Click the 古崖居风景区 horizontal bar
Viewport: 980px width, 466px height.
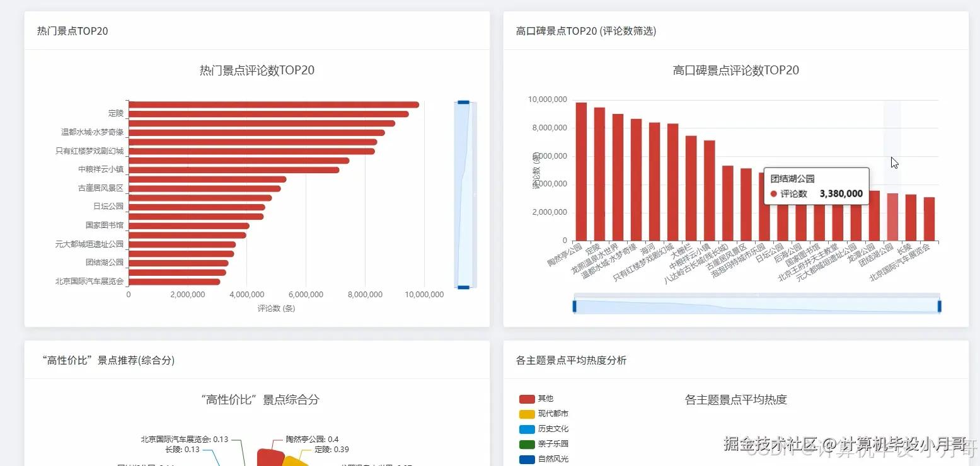tap(205, 188)
